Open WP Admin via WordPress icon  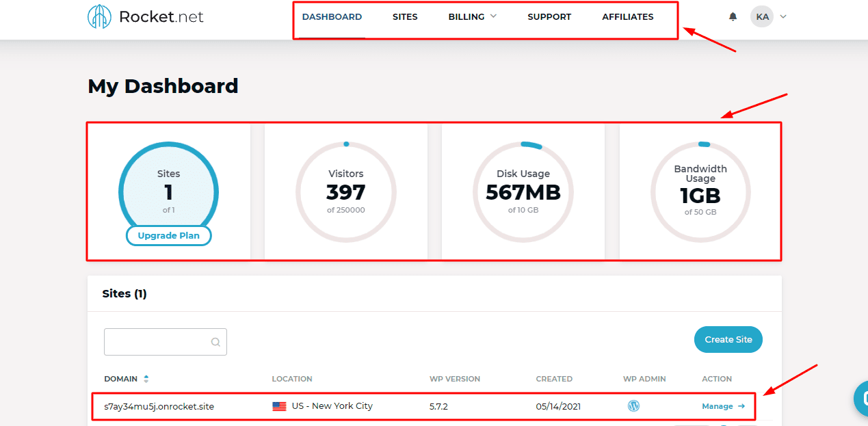coord(633,406)
